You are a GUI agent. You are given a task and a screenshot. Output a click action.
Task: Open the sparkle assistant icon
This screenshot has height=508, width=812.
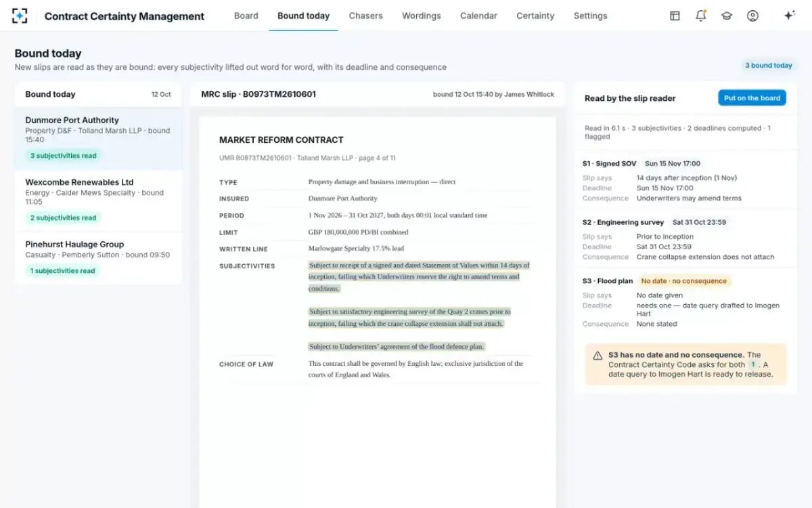click(x=789, y=16)
